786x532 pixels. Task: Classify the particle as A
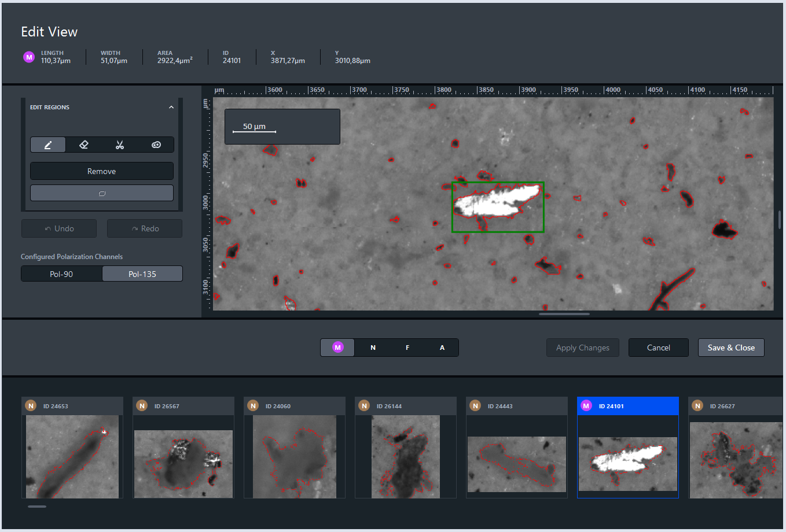442,348
